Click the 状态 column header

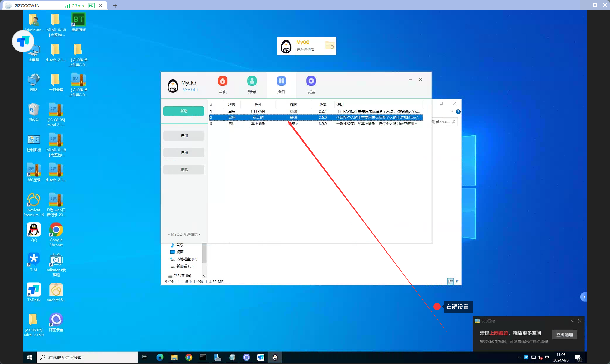pos(232,105)
